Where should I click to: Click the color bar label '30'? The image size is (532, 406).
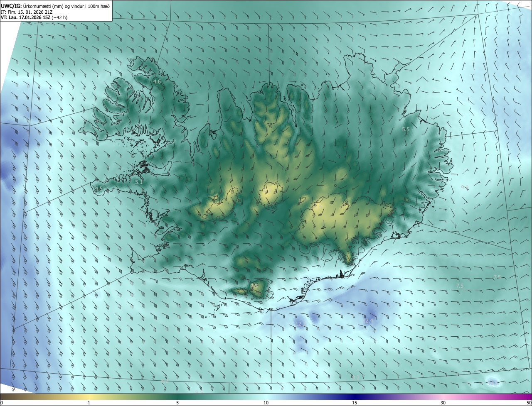443,403
